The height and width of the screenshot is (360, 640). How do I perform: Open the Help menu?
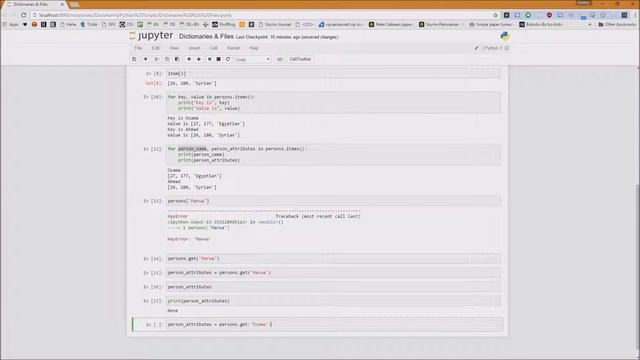click(254, 48)
